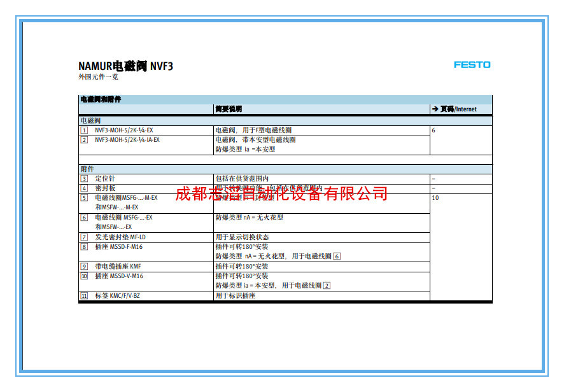Click boxed number 3 beside 定位针
564x392 pixels.
click(84, 179)
